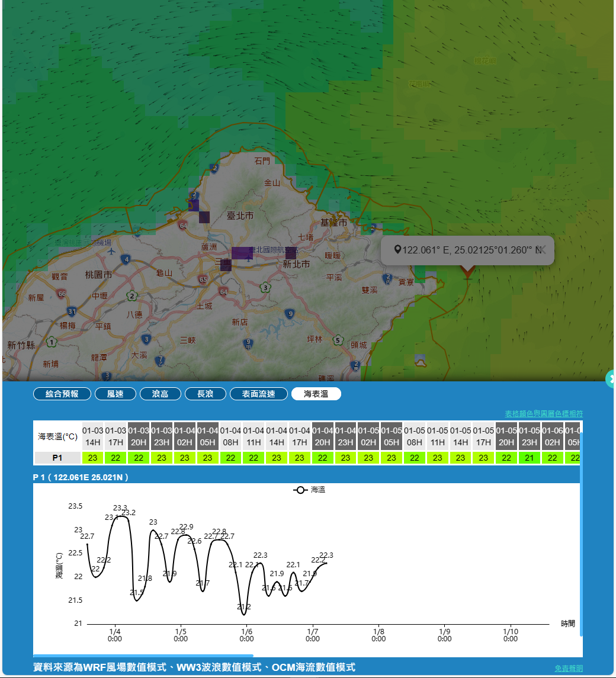Click highway 5 flower shield near 坪林
Viewport: 616px width, 678px height.
(x=337, y=339)
